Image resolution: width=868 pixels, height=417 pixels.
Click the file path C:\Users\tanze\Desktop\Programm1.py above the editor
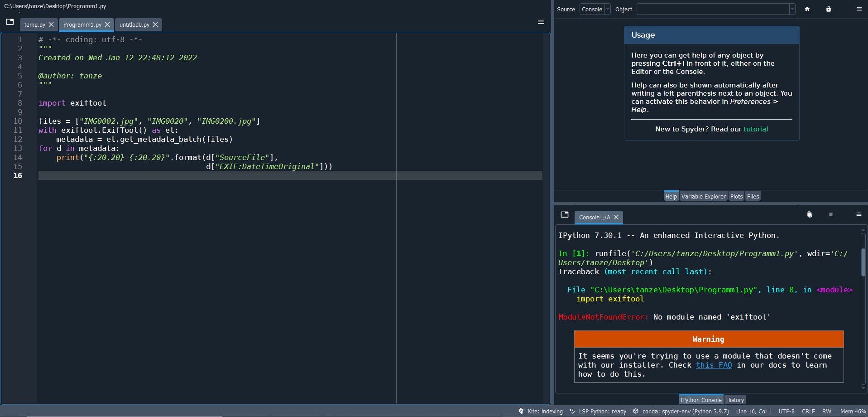point(55,6)
